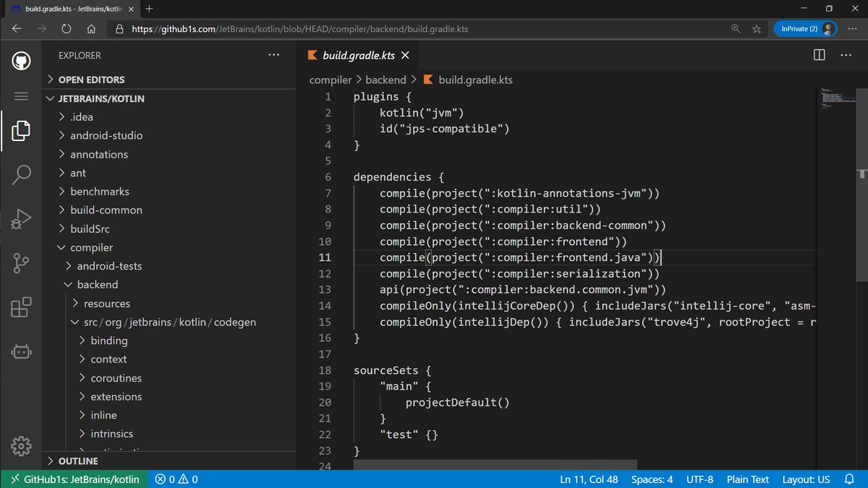Click the browser home button
The height and width of the screenshot is (488, 868).
click(91, 29)
